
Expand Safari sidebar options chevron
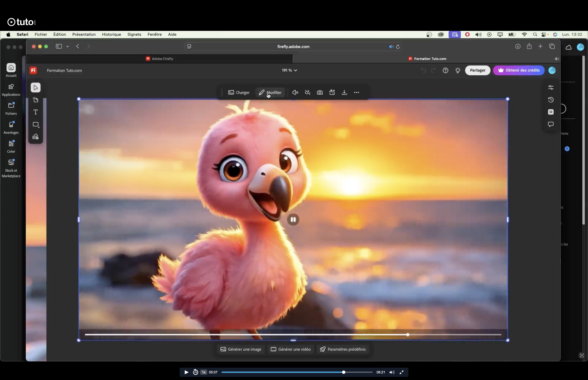pos(67,47)
